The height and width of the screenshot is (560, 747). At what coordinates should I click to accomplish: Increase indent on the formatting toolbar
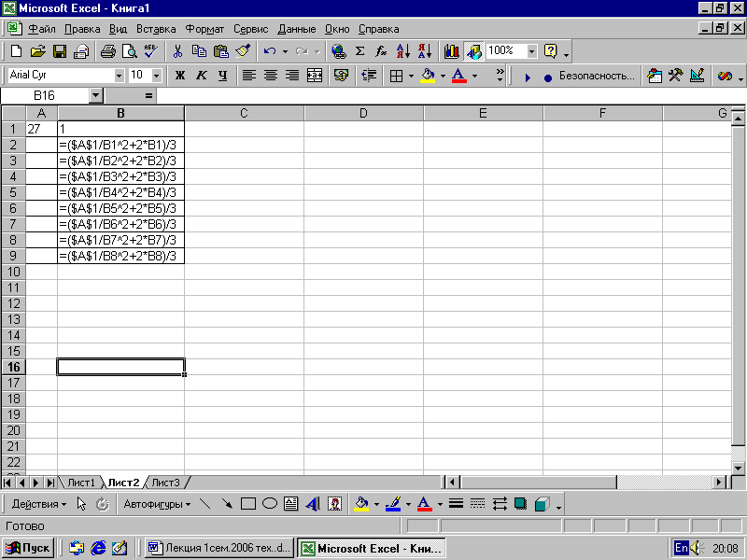click(368, 76)
